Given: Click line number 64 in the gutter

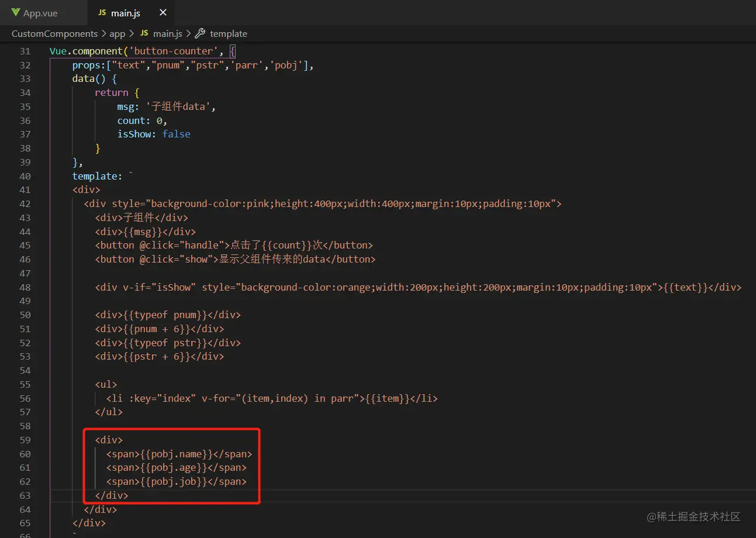Looking at the screenshot, I should coord(25,509).
